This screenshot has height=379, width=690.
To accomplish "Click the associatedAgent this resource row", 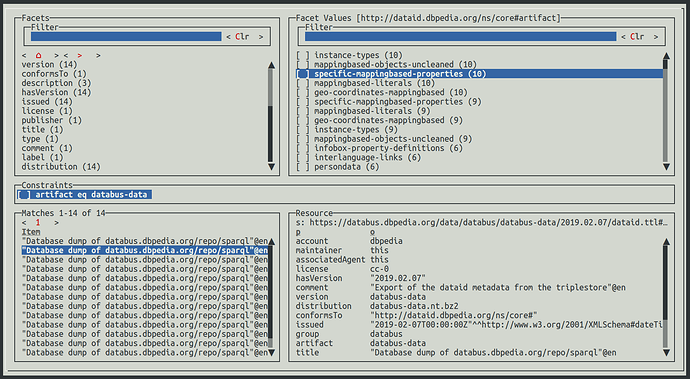I will click(479, 259).
